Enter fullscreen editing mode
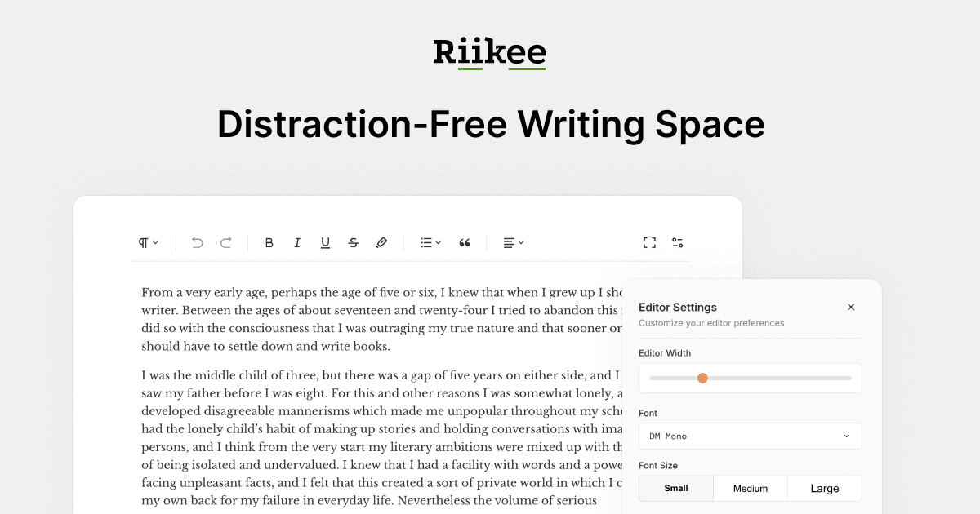This screenshot has height=514, width=980. coord(649,242)
